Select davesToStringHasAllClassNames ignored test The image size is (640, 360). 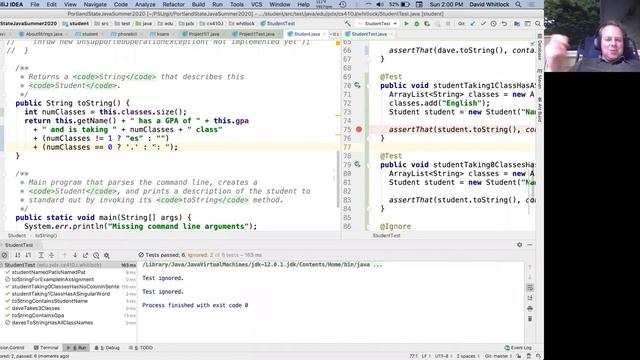coord(52,323)
